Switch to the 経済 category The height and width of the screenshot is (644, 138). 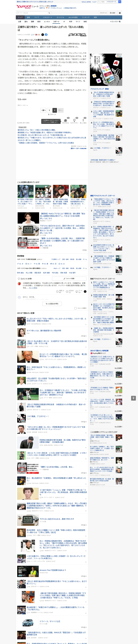coord(39,21)
